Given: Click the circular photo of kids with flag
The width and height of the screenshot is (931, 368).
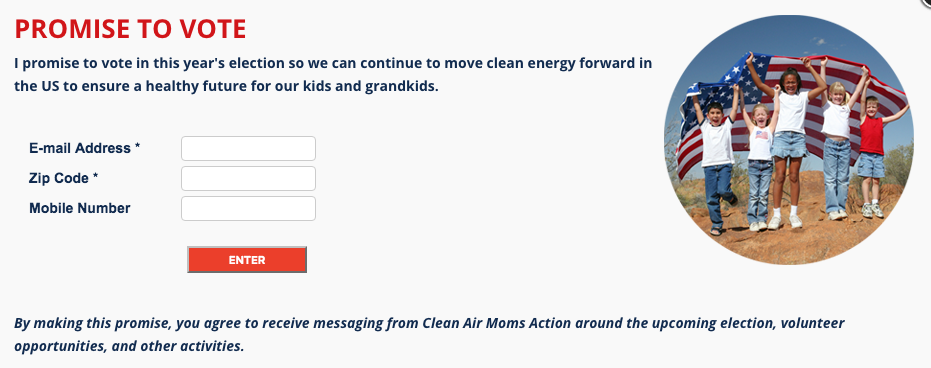Looking at the screenshot, I should pyautogui.click(x=788, y=140).
